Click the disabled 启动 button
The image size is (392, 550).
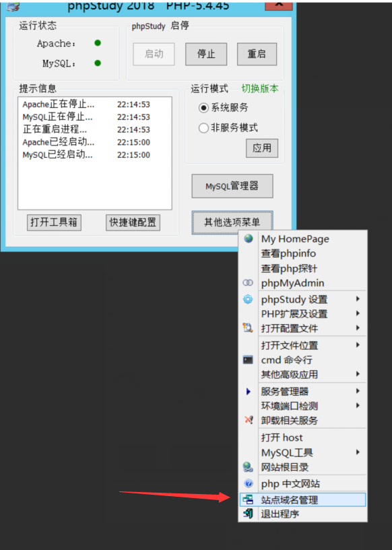pos(154,54)
